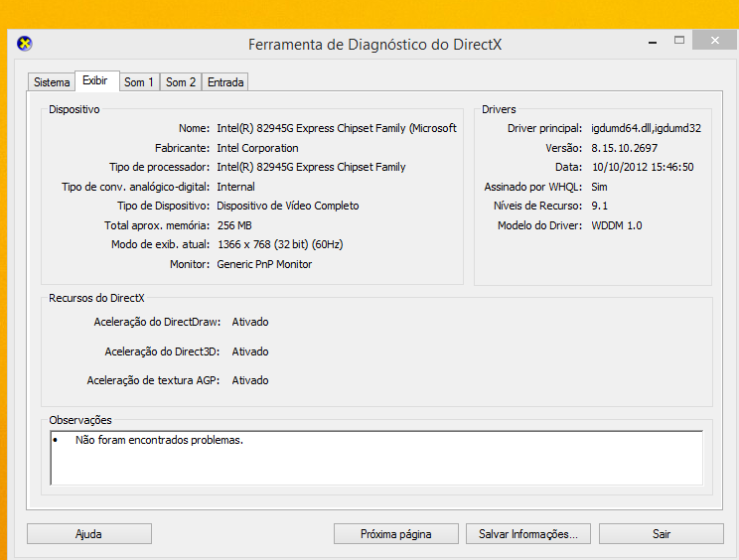Click the 'Sim' WHQL signed value
739x560 pixels.
tap(599, 187)
